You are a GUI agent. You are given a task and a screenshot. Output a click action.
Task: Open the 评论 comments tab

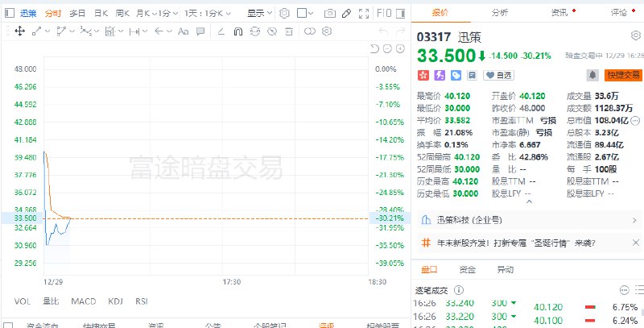tap(618, 12)
